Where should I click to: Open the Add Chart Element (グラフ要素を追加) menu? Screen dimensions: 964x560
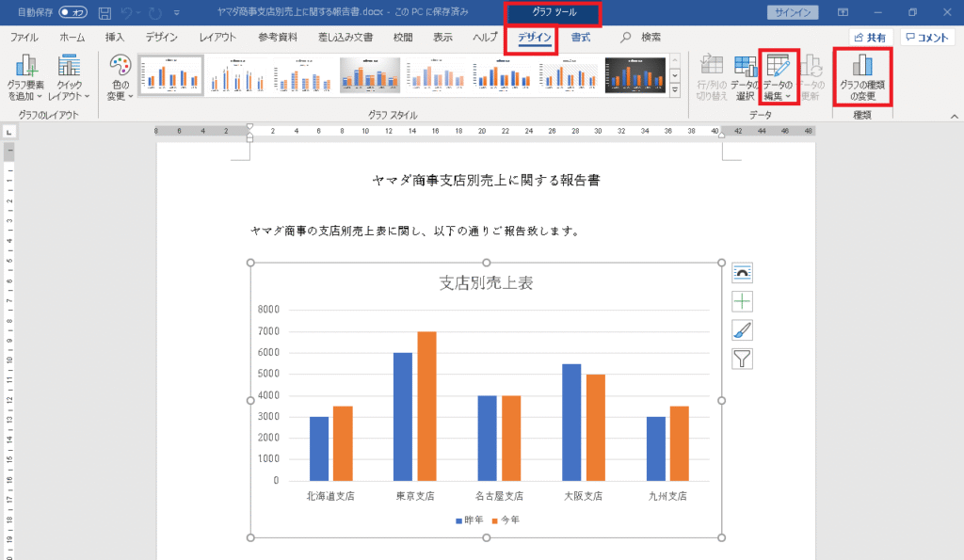[25, 77]
